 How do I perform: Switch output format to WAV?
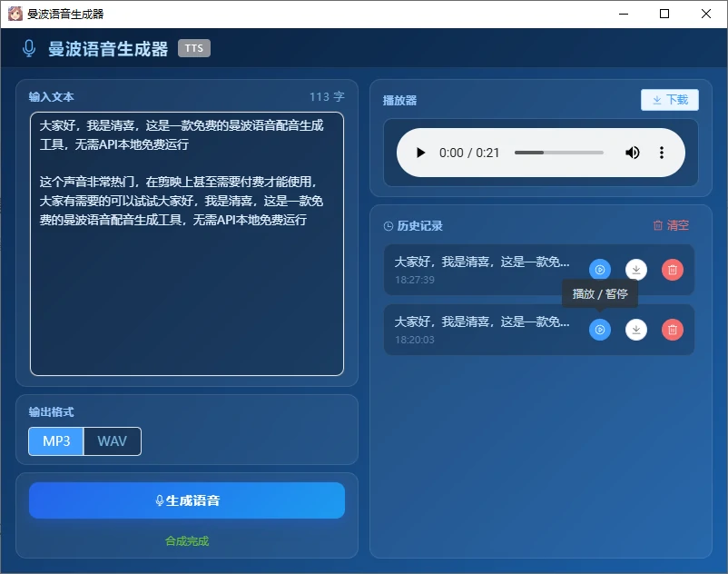tap(113, 441)
